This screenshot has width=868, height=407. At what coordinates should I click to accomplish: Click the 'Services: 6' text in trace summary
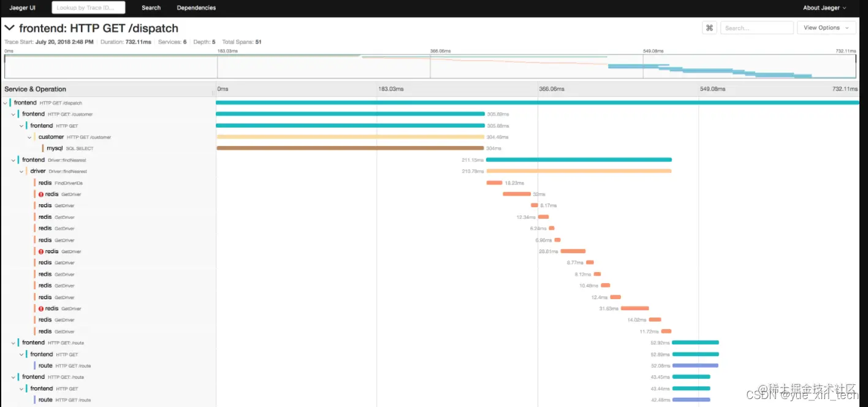[172, 42]
